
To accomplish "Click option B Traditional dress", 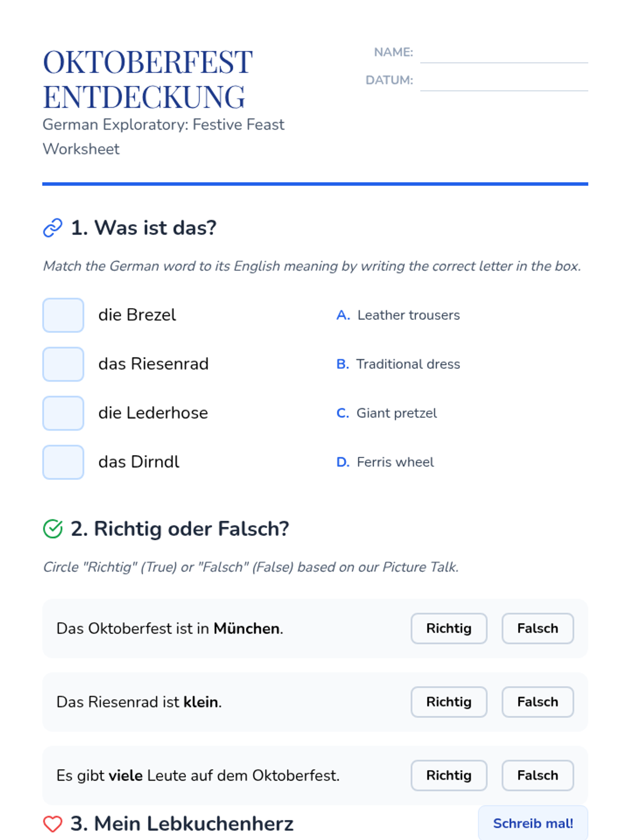I will click(398, 364).
